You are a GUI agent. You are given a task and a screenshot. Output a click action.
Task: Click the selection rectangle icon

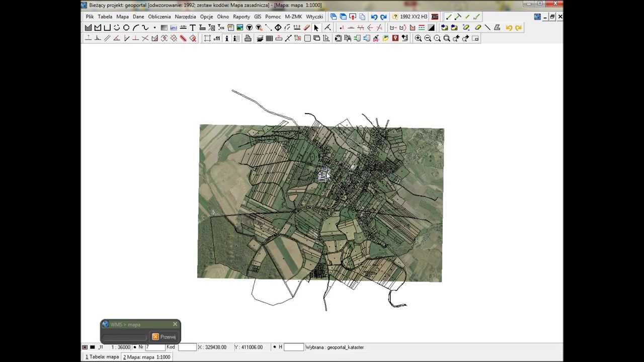click(207, 38)
